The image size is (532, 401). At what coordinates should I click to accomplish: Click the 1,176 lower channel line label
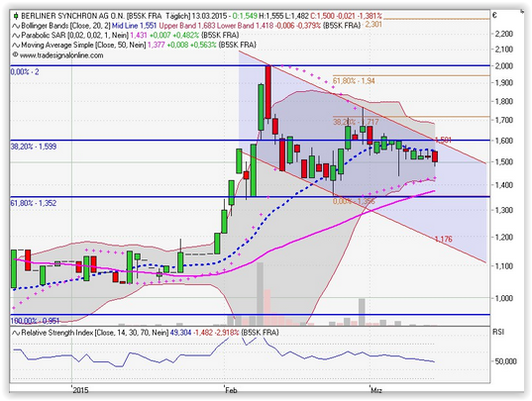click(444, 240)
